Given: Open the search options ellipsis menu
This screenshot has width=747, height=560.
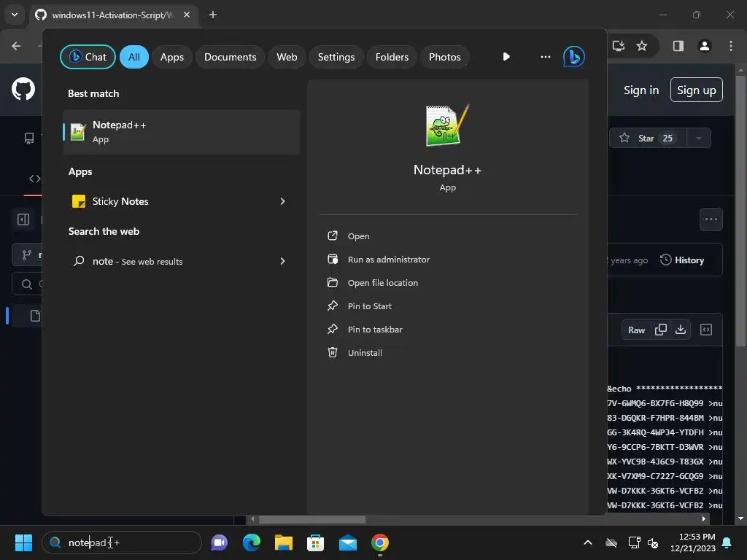Looking at the screenshot, I should 546,57.
